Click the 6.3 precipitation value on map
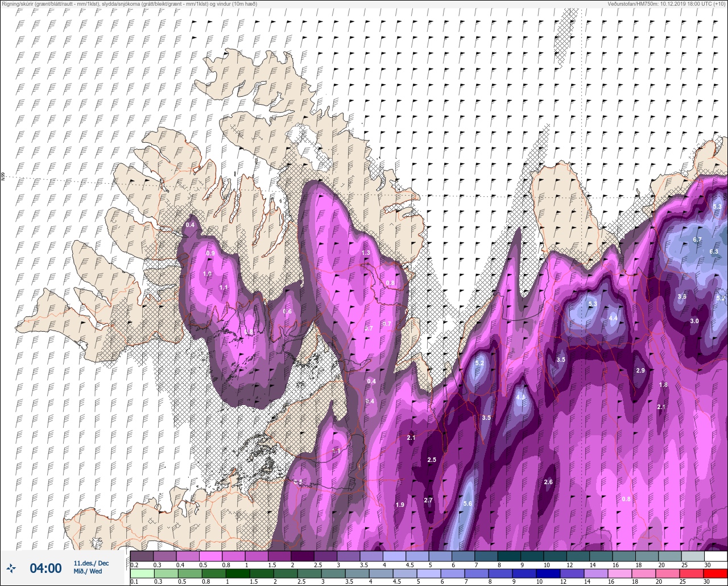Viewport: 728px width, 586px height. tap(714, 251)
